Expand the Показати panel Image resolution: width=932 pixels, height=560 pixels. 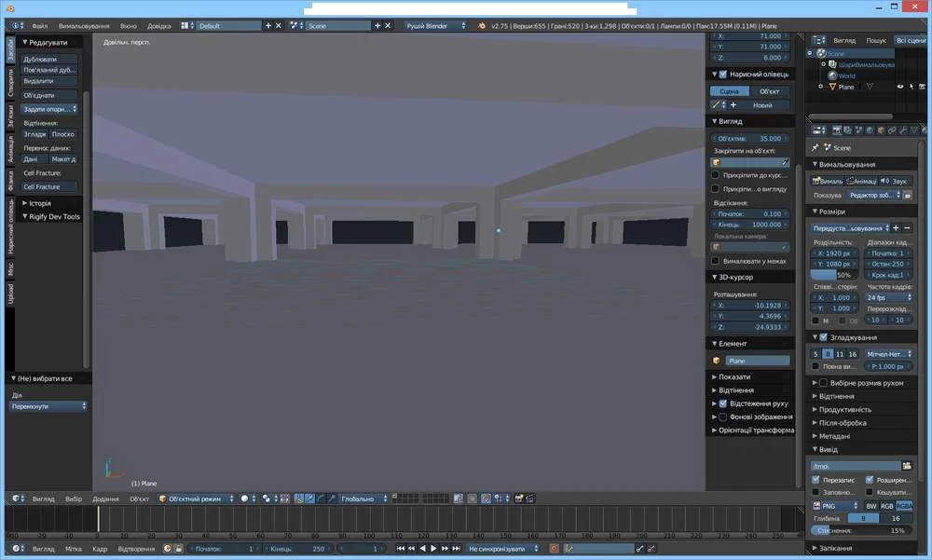(734, 376)
